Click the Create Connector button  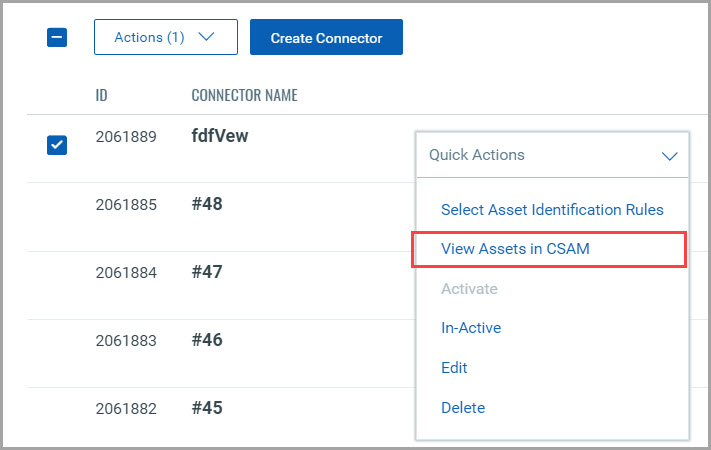click(326, 38)
